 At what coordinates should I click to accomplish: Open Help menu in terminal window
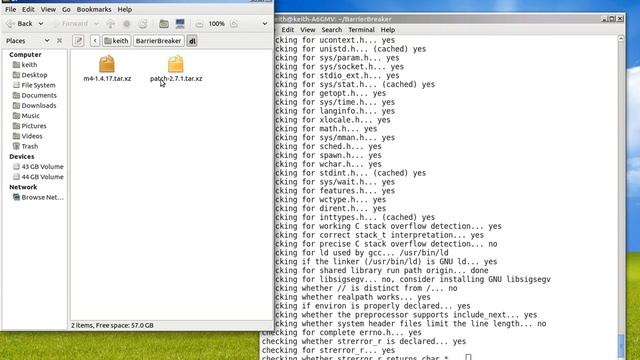pyautogui.click(x=388, y=30)
